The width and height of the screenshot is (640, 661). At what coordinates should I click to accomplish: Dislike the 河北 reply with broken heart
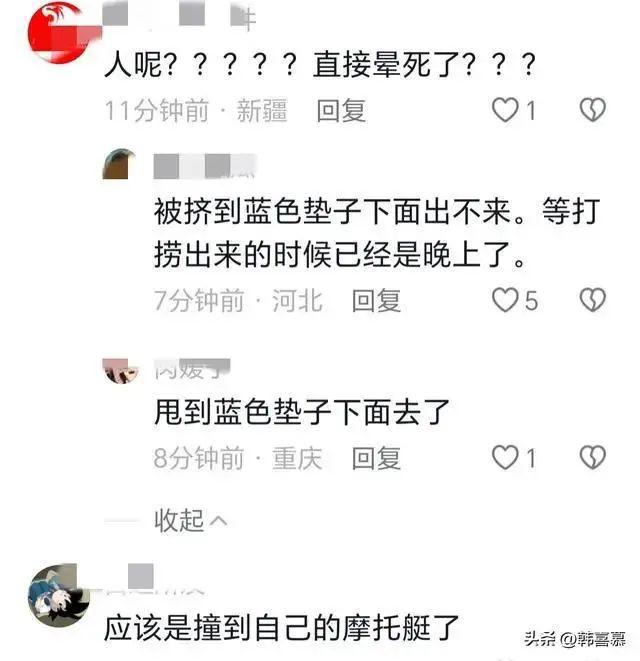coord(593,300)
